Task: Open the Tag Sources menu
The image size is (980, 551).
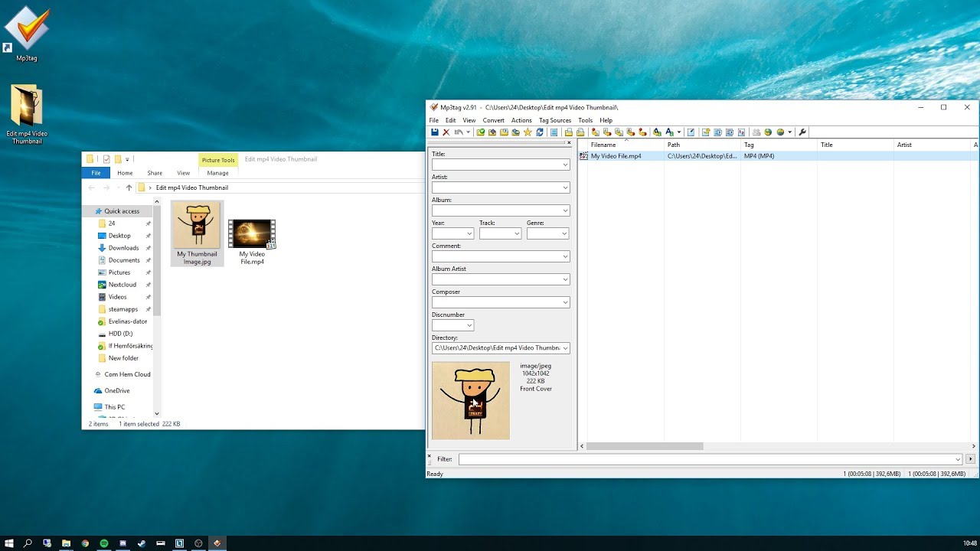Action: point(554,120)
